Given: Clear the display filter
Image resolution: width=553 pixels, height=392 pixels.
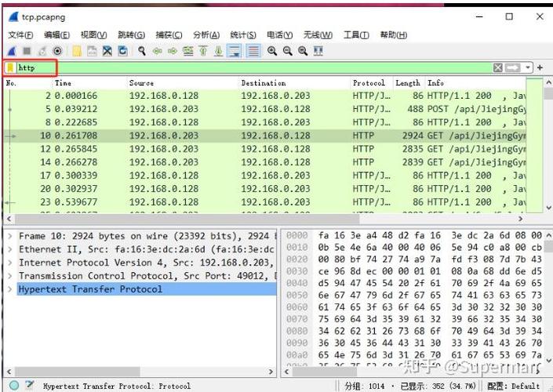Looking at the screenshot, I should [x=497, y=67].
